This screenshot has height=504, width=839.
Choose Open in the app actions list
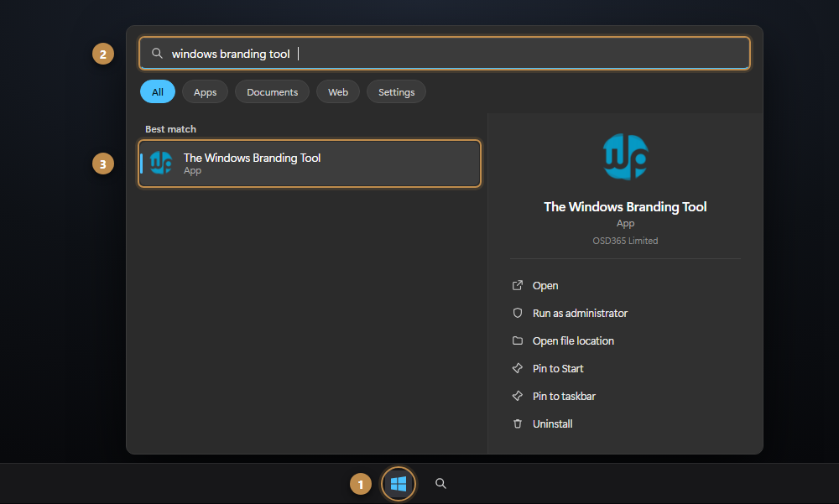point(545,286)
